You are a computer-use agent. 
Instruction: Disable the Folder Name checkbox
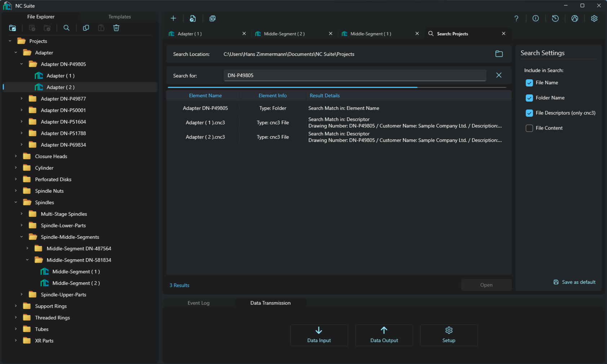pyautogui.click(x=529, y=98)
